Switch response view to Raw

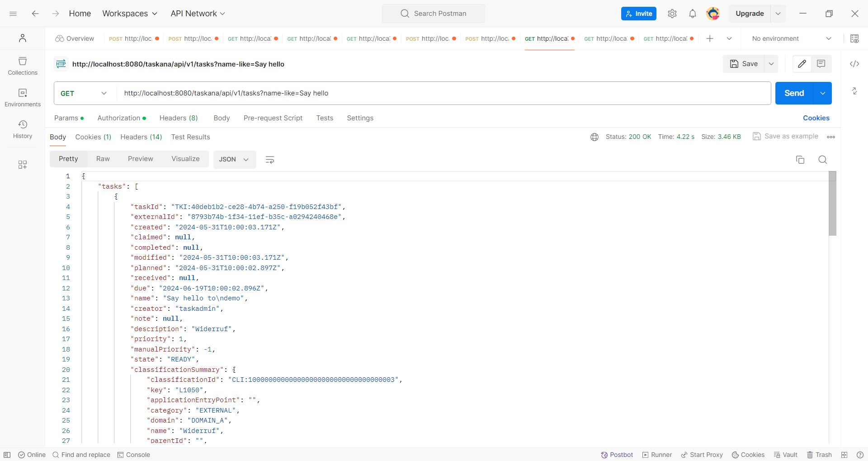click(103, 159)
